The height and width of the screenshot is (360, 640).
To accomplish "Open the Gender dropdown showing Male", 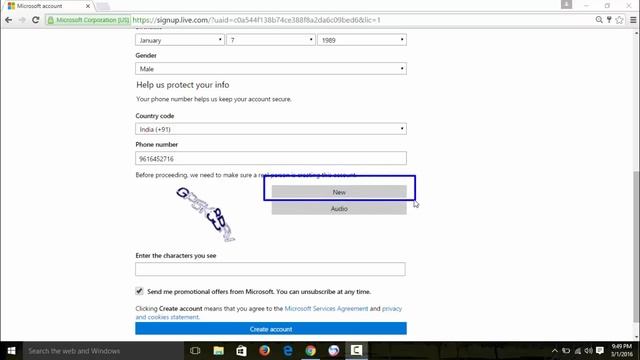I will (271, 69).
